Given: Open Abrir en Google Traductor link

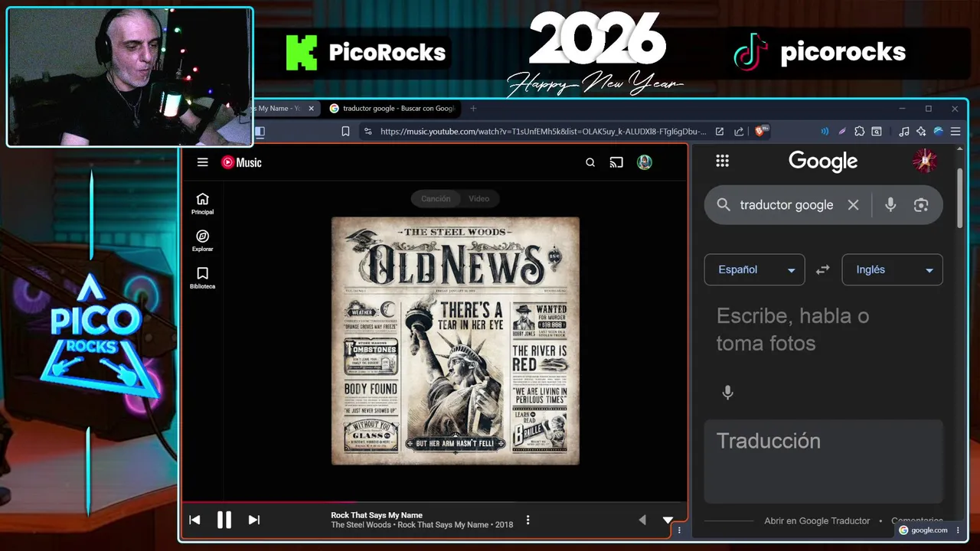Looking at the screenshot, I should click(x=817, y=520).
